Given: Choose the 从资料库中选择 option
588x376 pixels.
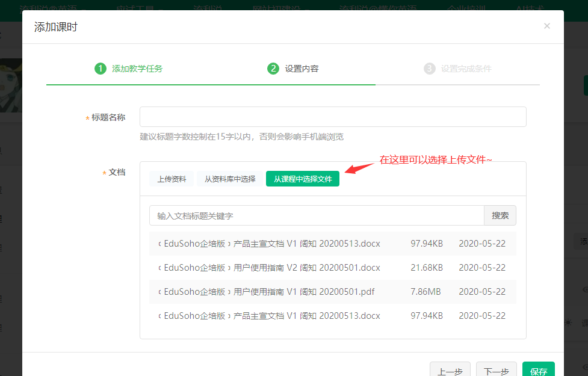Looking at the screenshot, I should point(229,179).
